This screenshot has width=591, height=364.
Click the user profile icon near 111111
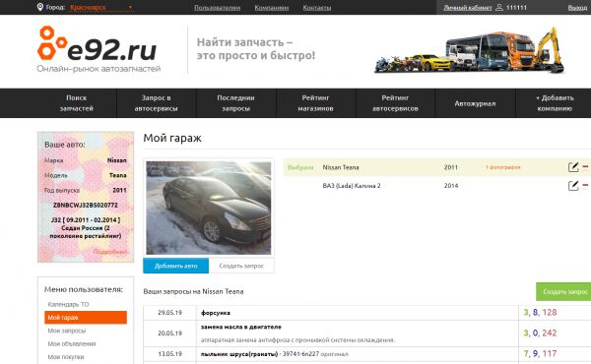[499, 7]
